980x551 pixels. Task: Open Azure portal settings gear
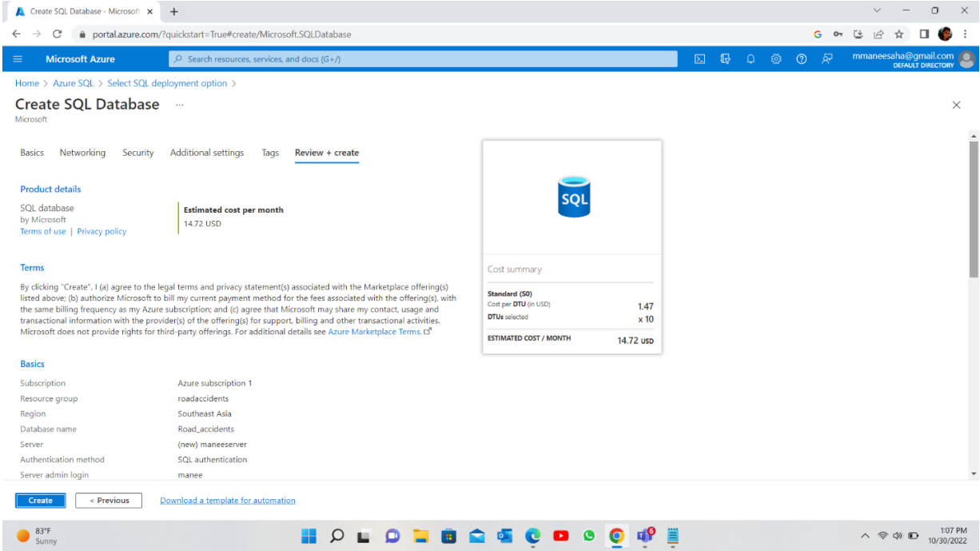tap(775, 59)
